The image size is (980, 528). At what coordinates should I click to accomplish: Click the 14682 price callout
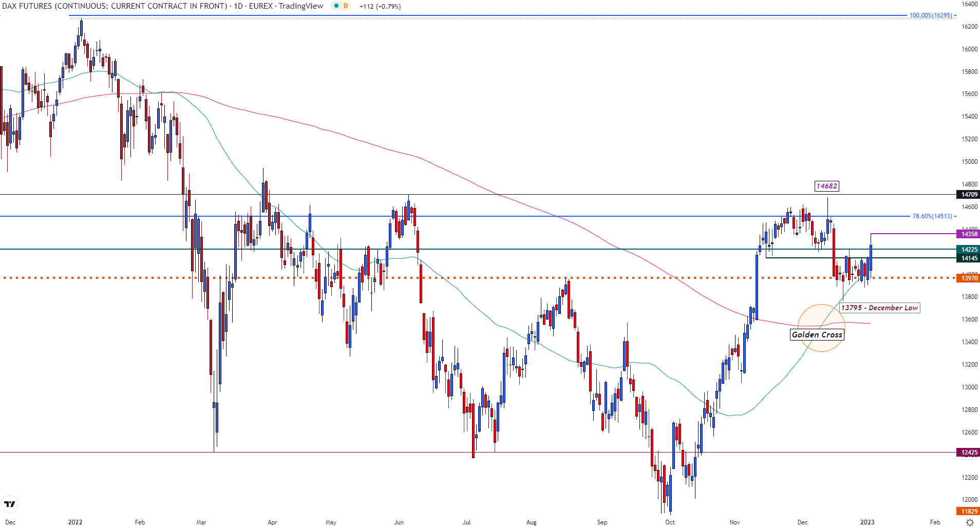click(827, 186)
